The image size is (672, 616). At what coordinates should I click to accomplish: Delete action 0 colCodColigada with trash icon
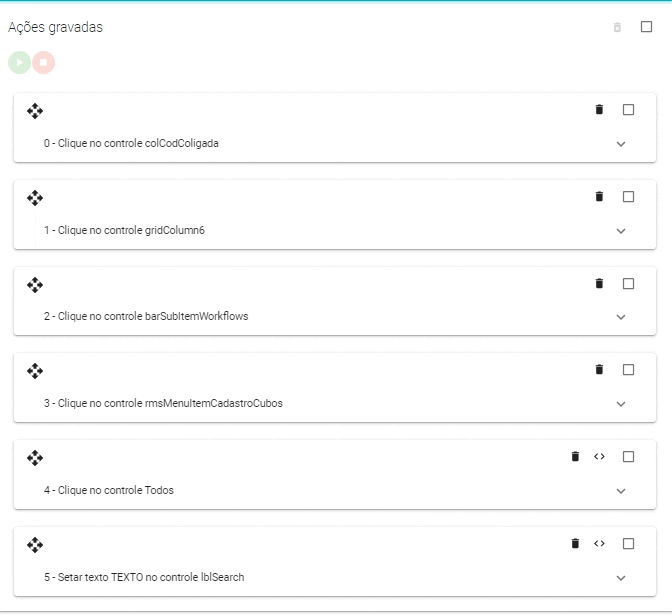pyautogui.click(x=599, y=110)
